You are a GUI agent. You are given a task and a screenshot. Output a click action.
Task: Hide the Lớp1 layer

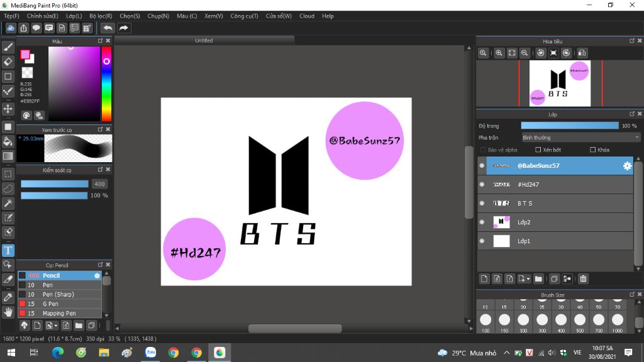[x=482, y=241]
